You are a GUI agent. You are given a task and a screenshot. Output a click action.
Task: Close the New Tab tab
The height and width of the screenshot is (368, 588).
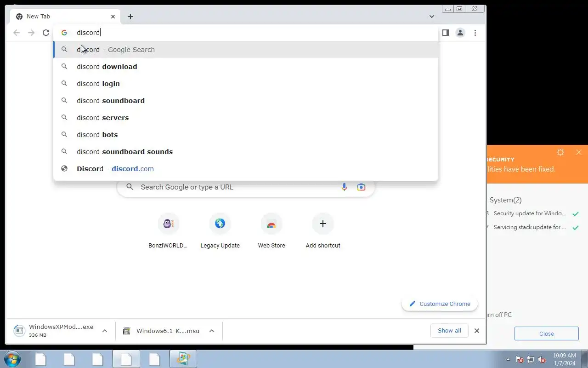point(113,17)
